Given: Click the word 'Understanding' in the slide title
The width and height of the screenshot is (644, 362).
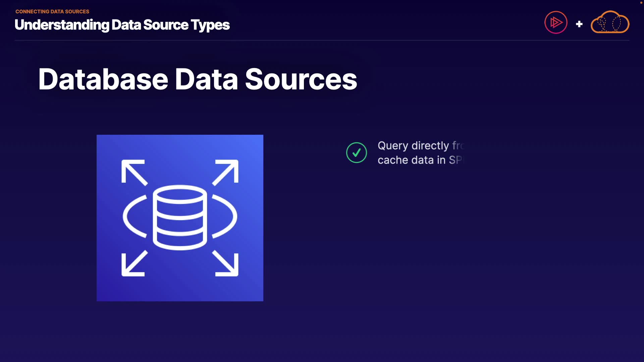Looking at the screenshot, I should coord(62,25).
